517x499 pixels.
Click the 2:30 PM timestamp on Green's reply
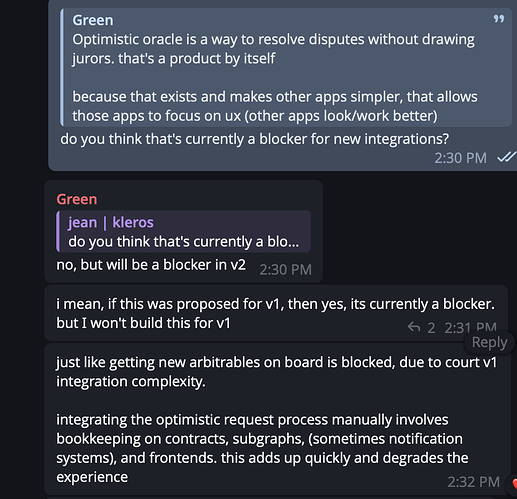285,270
